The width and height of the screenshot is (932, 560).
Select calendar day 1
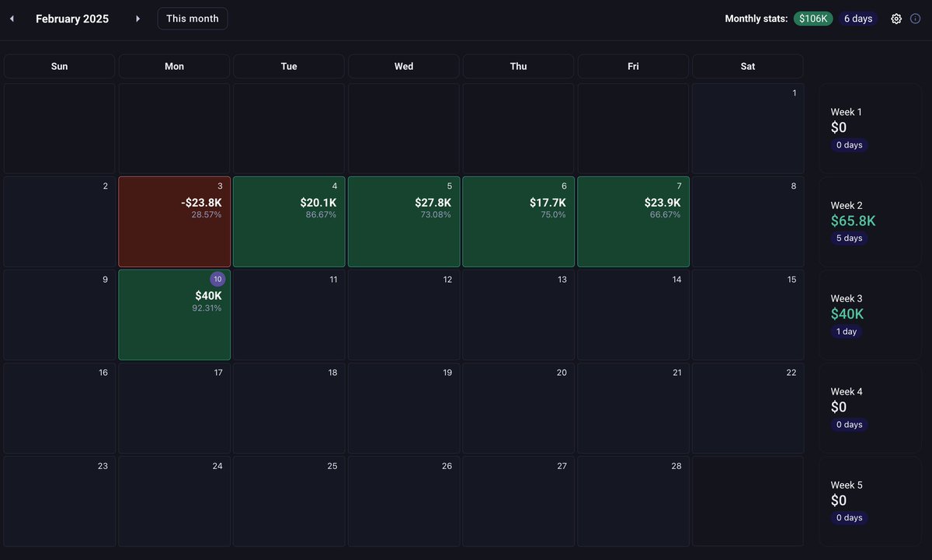point(748,128)
